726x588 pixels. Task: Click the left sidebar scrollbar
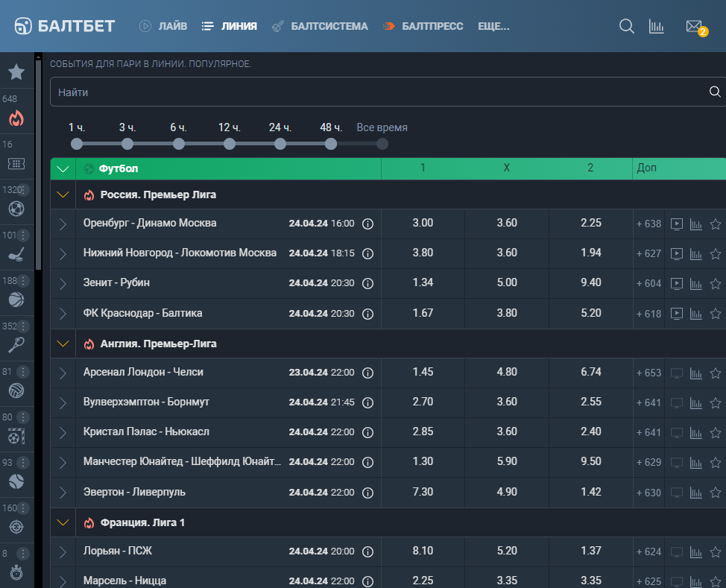[39, 165]
